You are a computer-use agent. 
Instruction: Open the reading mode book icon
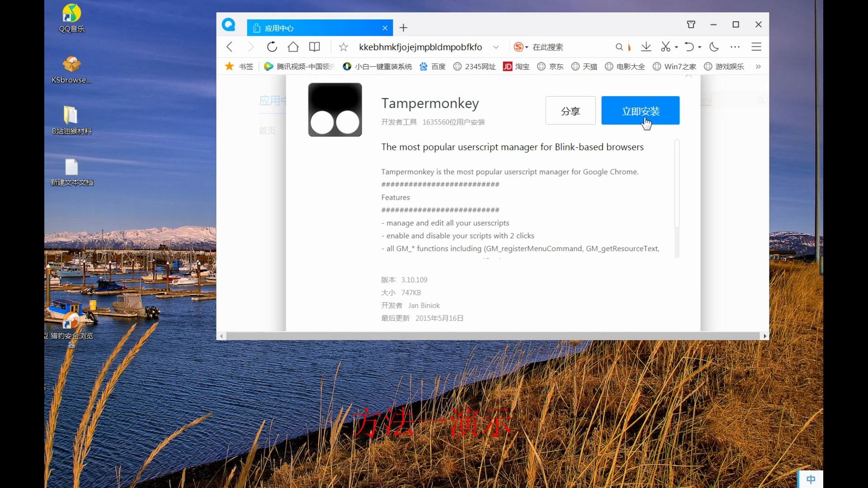(314, 47)
